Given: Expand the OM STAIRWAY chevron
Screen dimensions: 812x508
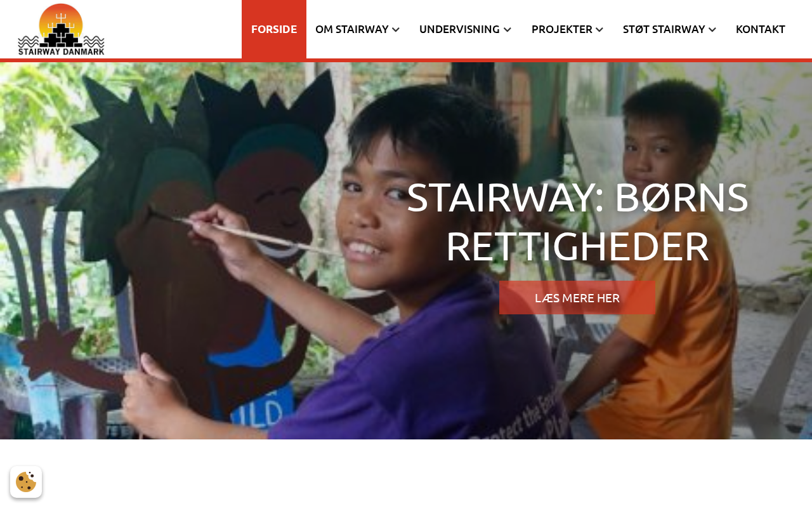Looking at the screenshot, I should click(x=396, y=29).
